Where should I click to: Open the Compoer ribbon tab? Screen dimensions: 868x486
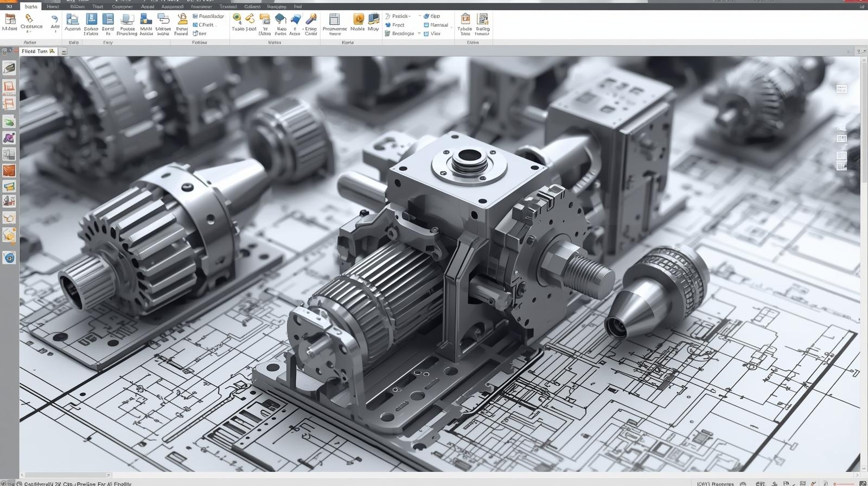pos(122,7)
